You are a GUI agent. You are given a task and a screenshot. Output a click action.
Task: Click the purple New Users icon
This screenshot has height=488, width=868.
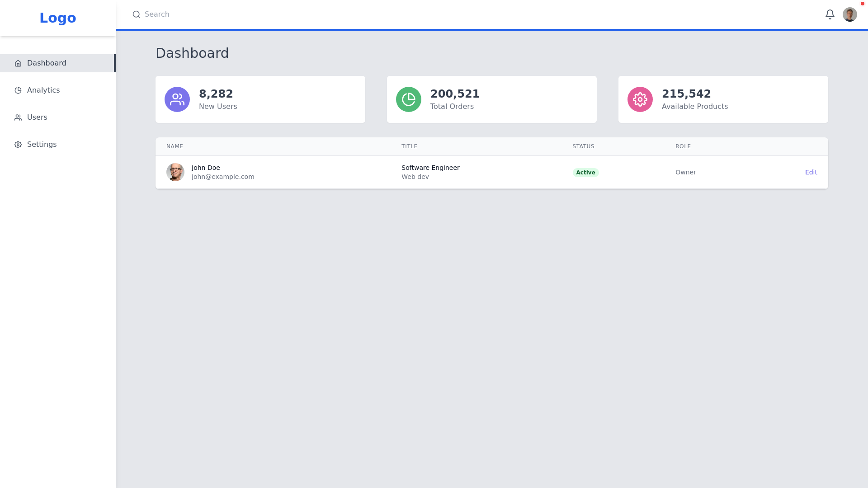click(177, 99)
